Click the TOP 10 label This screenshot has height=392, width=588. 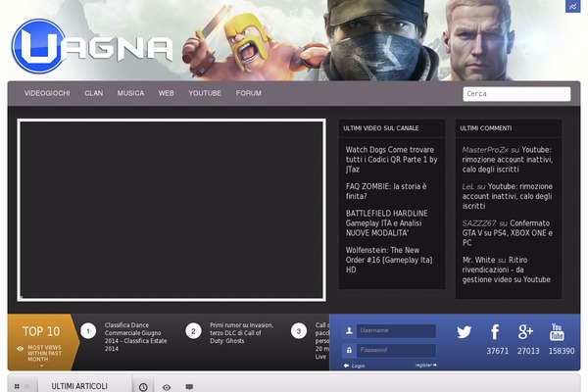[x=41, y=331]
